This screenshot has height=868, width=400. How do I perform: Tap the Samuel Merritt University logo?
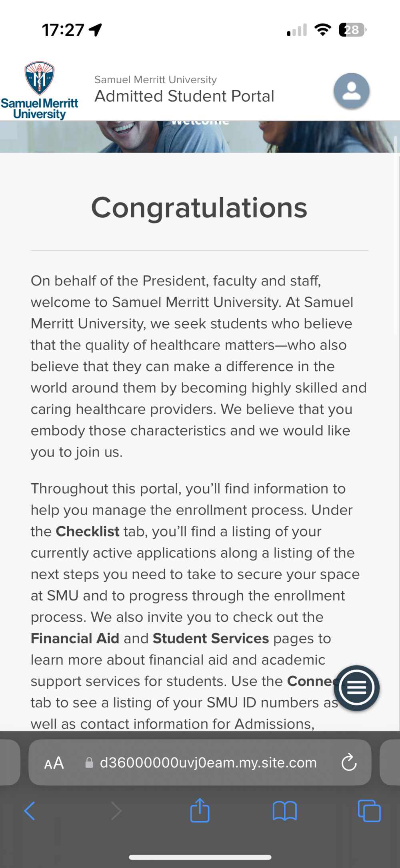[x=39, y=90]
